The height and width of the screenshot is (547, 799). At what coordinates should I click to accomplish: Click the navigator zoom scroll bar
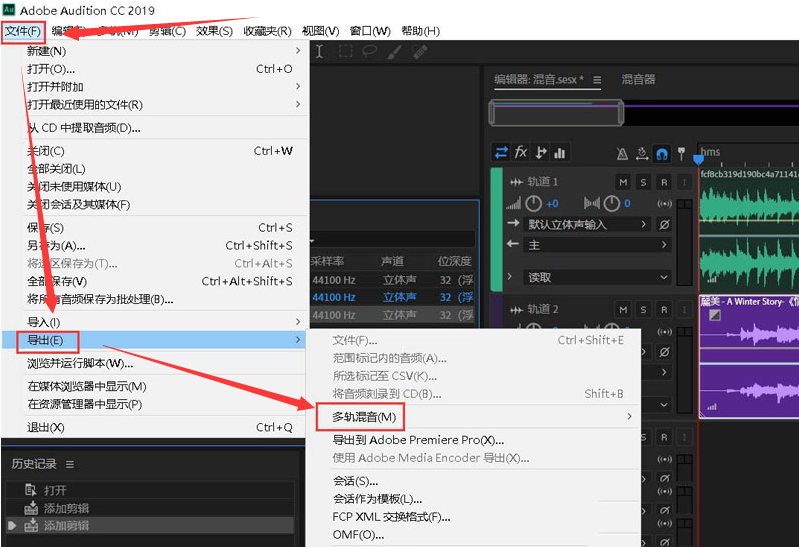pyautogui.click(x=556, y=113)
